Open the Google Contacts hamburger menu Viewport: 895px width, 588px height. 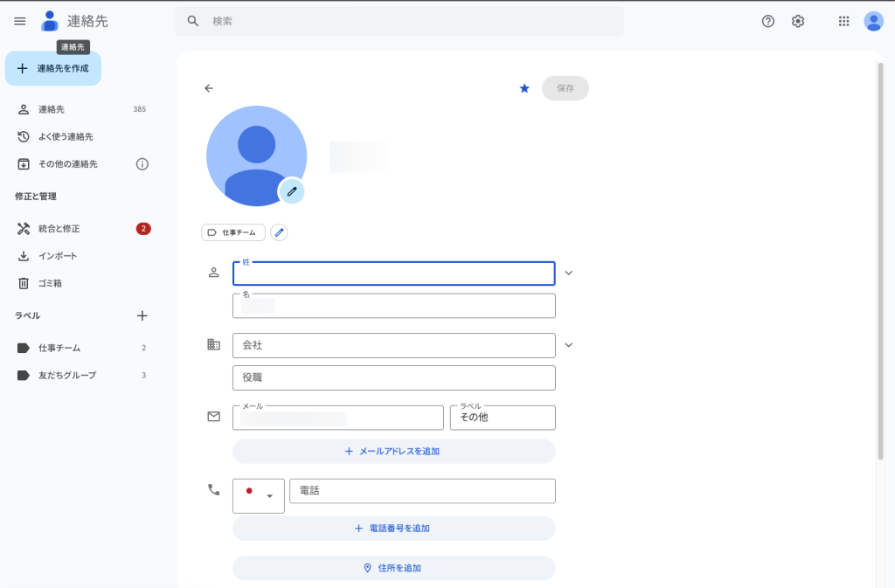19,21
